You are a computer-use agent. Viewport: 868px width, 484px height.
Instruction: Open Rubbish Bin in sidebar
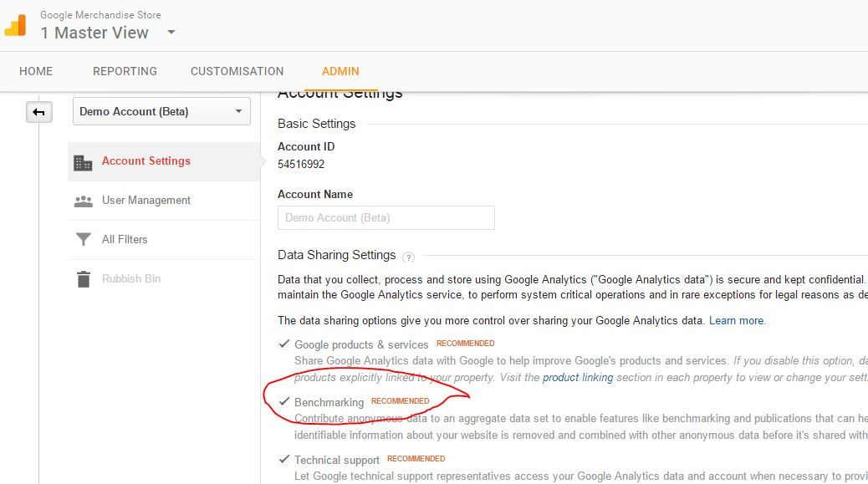(164, 279)
